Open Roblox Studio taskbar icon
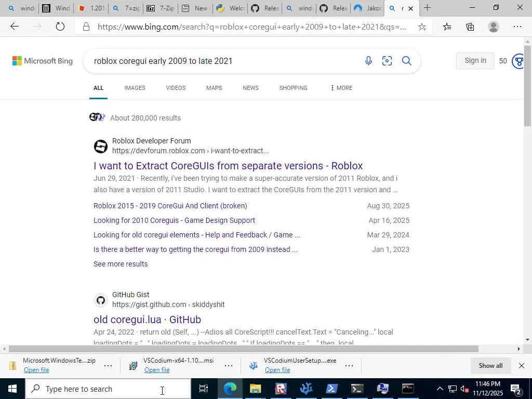This screenshot has width=532, height=399. tap(281, 389)
